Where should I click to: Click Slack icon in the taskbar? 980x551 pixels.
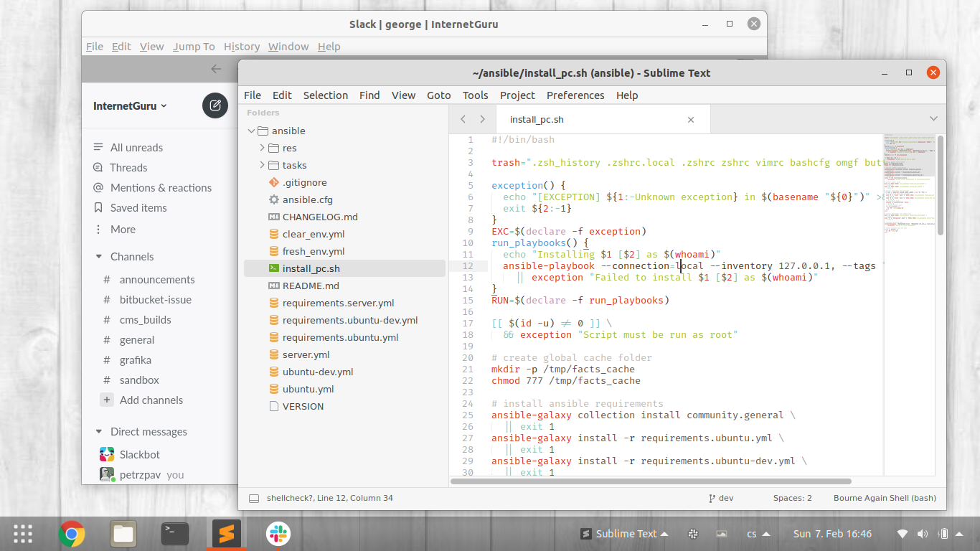point(278,534)
